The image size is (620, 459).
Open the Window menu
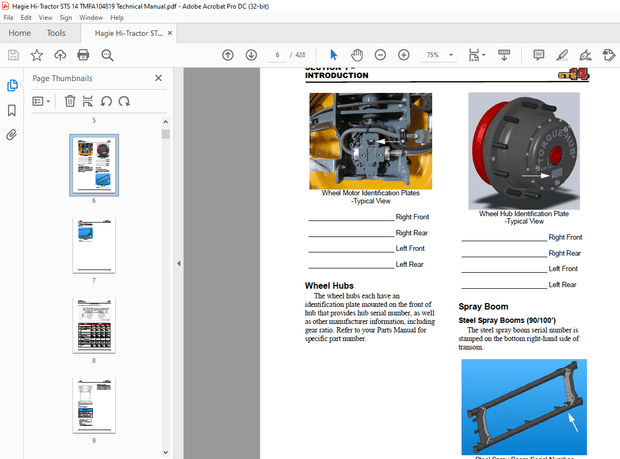[91, 17]
